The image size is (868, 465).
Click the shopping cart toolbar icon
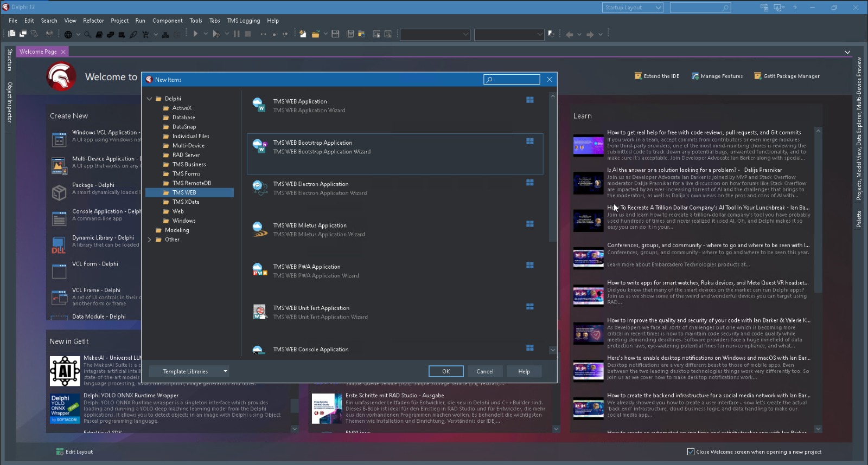[x=145, y=35]
